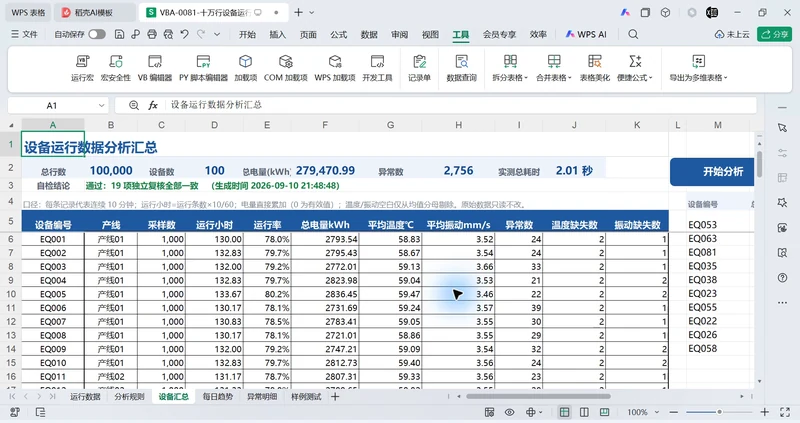Screen dimensions: 800x423
Task: Open the 稻壳AI模板 window tab
Action: (x=94, y=12)
